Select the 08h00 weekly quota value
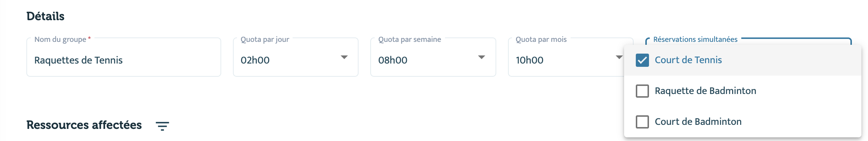 click(393, 60)
